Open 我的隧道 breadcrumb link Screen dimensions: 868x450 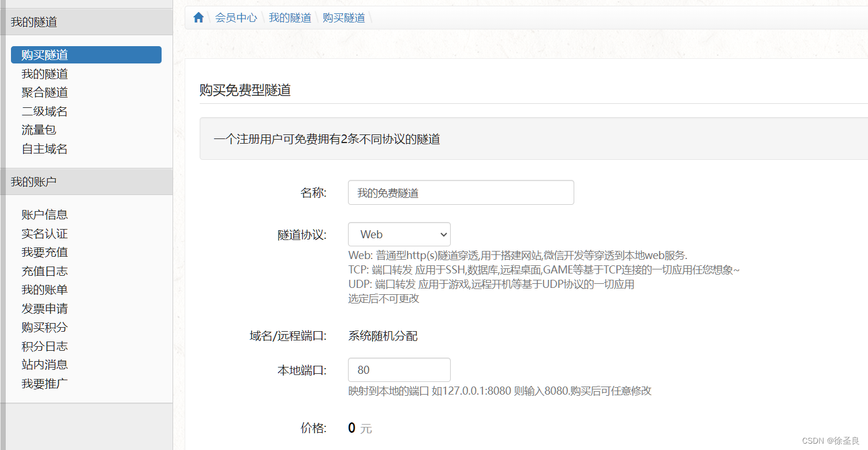[290, 18]
